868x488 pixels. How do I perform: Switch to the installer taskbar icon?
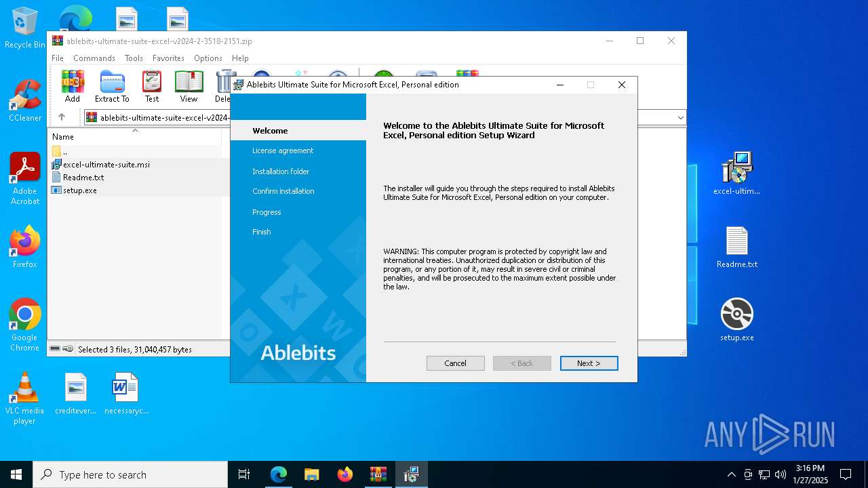tap(412, 474)
